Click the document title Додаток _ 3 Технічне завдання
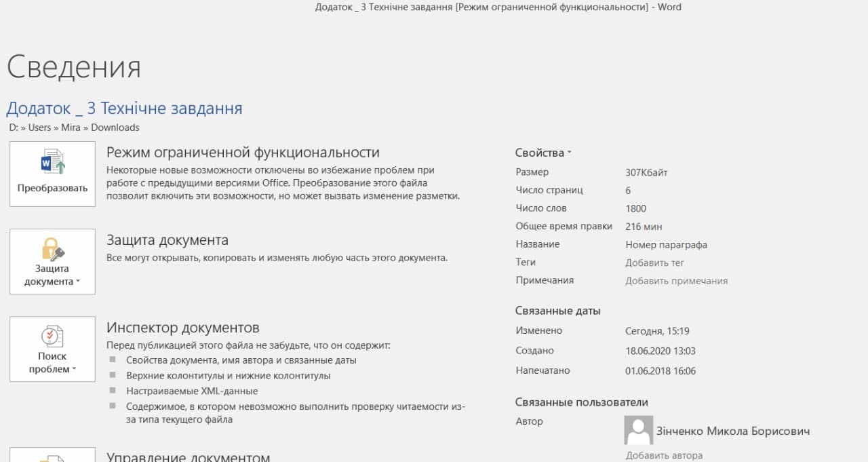Screen dimensions: 868x462 pos(124,109)
